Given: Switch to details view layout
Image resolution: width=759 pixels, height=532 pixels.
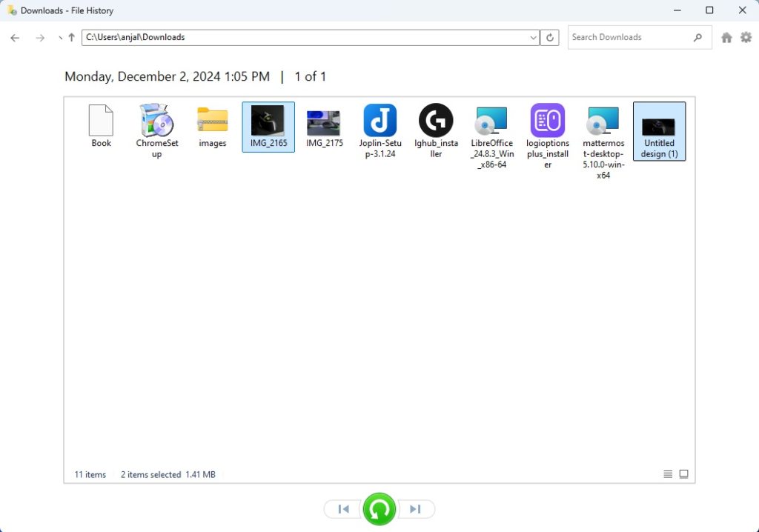Looking at the screenshot, I should pos(668,473).
